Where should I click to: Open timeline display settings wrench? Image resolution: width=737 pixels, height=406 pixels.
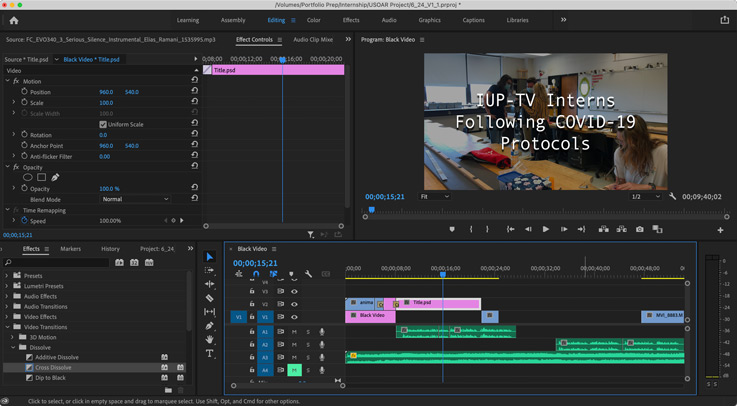308,274
